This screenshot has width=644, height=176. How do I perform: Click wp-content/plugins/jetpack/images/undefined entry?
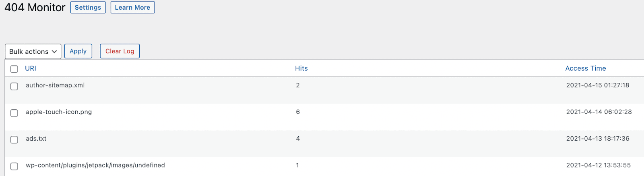click(95, 165)
